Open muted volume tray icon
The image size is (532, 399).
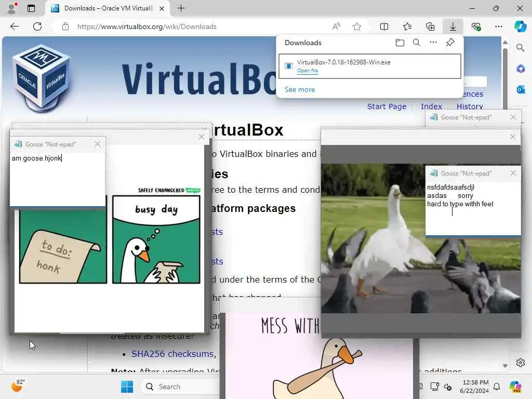448,387
